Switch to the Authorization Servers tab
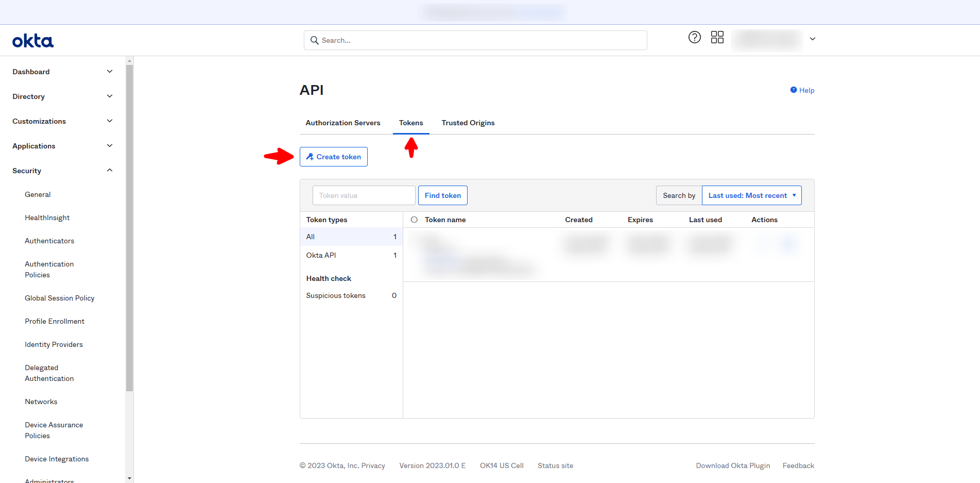 click(x=343, y=123)
